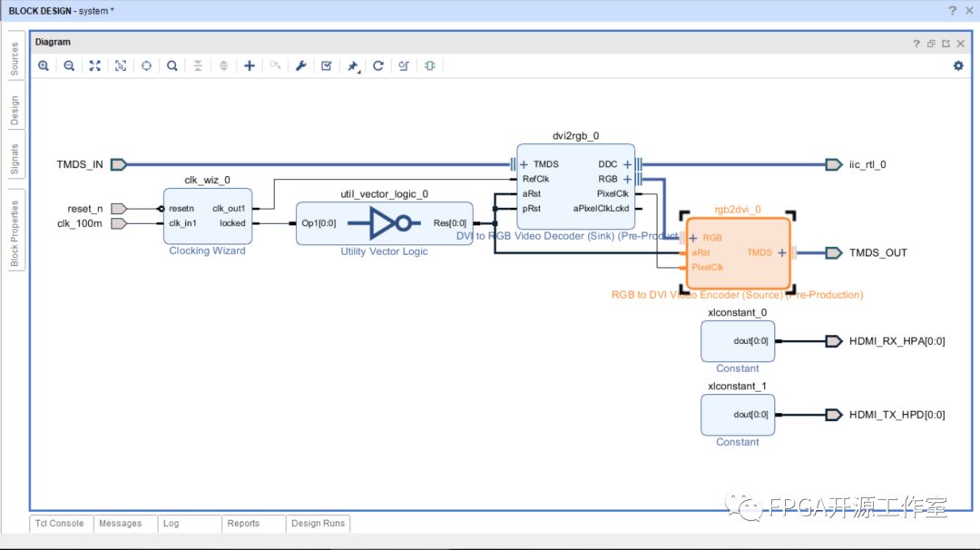Click the pin tool dropdown icon
Image resolution: width=980 pixels, height=550 pixels.
(x=353, y=66)
